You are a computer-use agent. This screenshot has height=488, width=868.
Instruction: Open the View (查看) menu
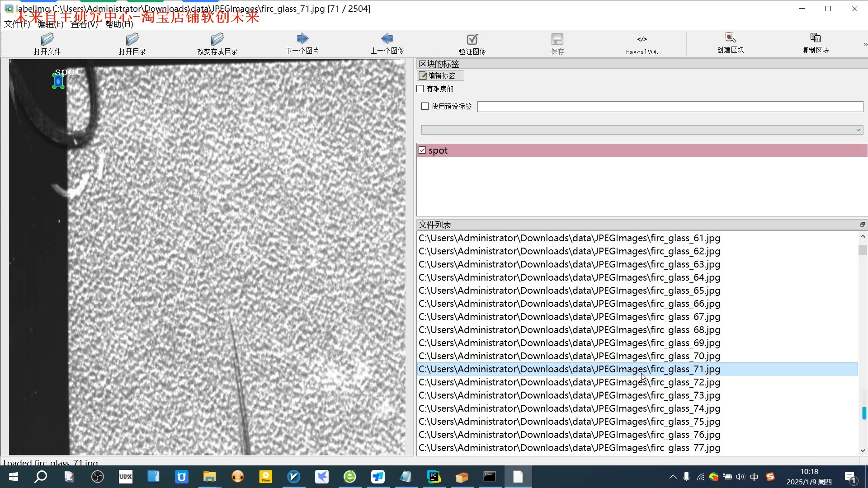[84, 24]
